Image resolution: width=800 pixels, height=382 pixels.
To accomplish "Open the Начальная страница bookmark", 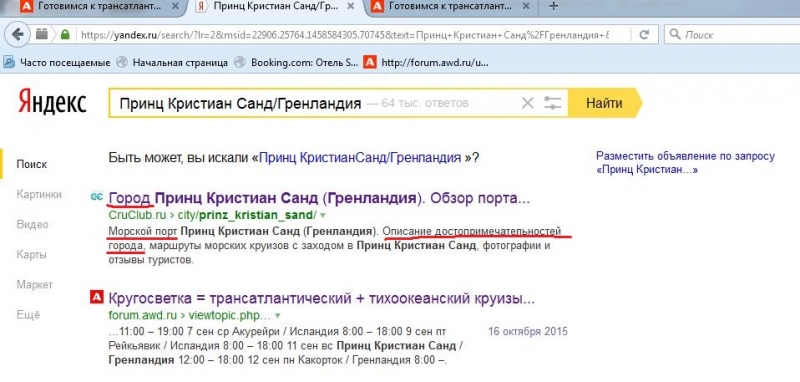I will [x=172, y=63].
